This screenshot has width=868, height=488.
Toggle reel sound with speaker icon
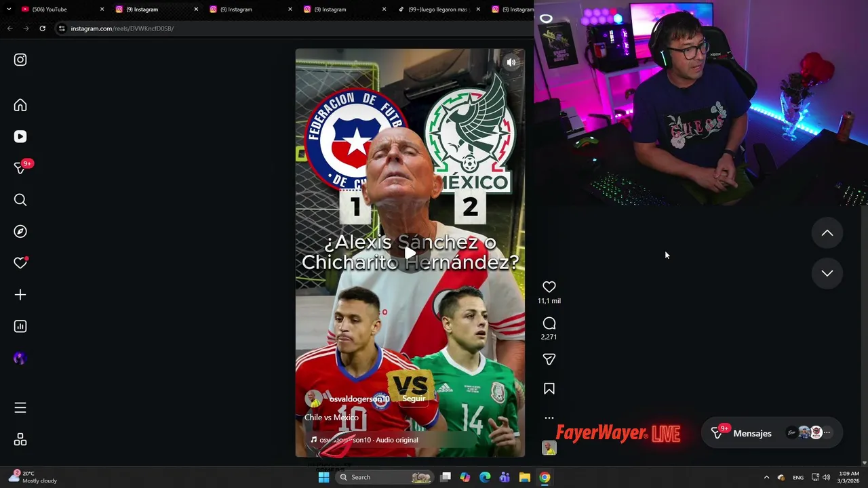511,62
